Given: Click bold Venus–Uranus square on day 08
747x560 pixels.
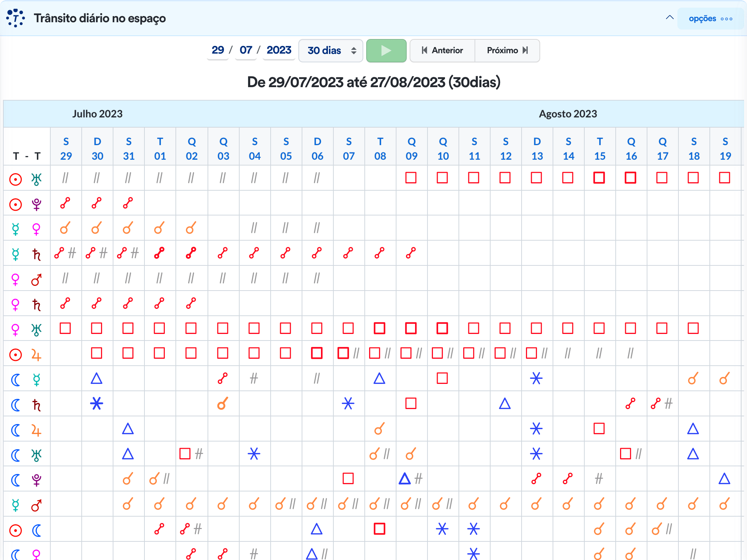Looking at the screenshot, I should (x=379, y=328).
